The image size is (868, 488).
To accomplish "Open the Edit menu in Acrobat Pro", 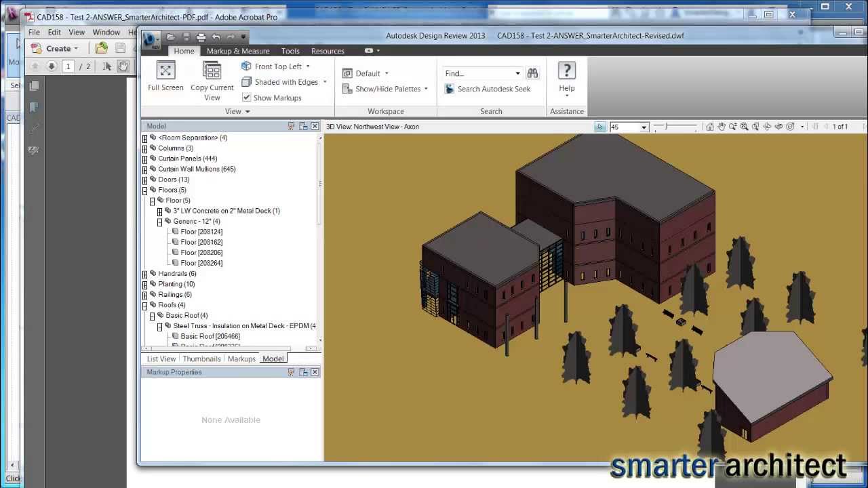I will point(54,32).
